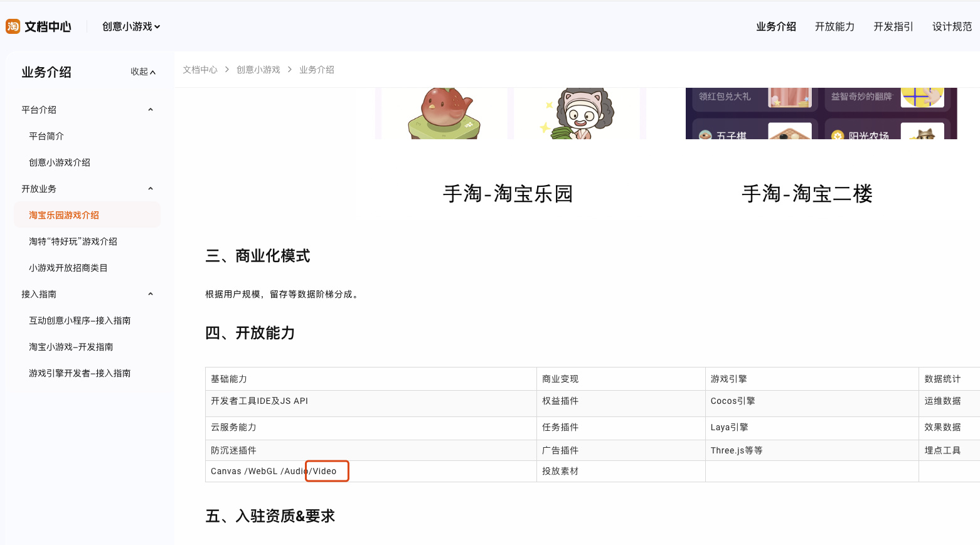This screenshot has width=980, height=545.
Task: Click the 根据用户规模 paragraph text
Action: (283, 294)
